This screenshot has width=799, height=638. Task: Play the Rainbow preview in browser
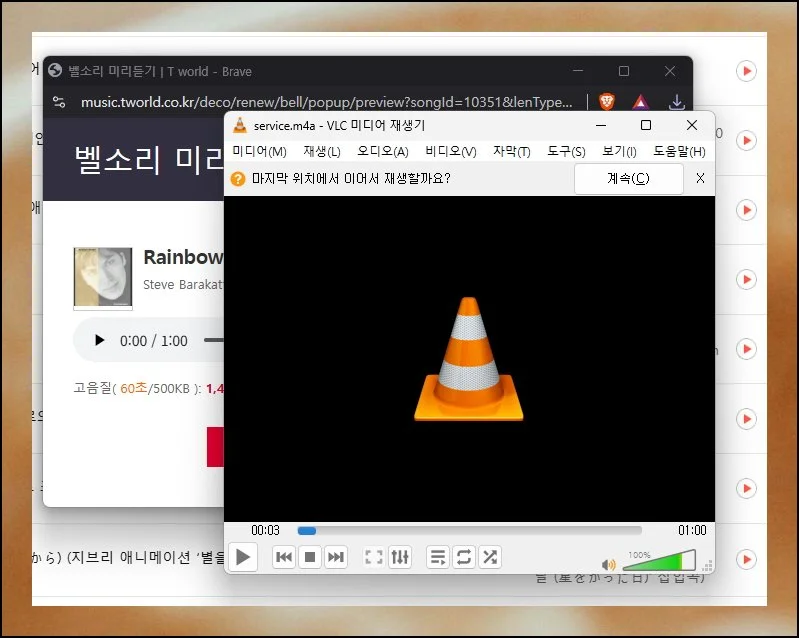[x=99, y=341]
